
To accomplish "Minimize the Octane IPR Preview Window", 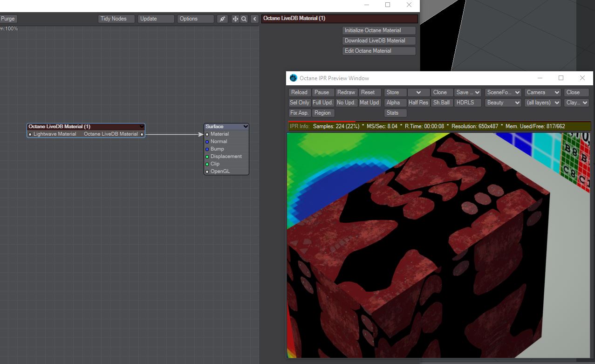I will coord(540,78).
